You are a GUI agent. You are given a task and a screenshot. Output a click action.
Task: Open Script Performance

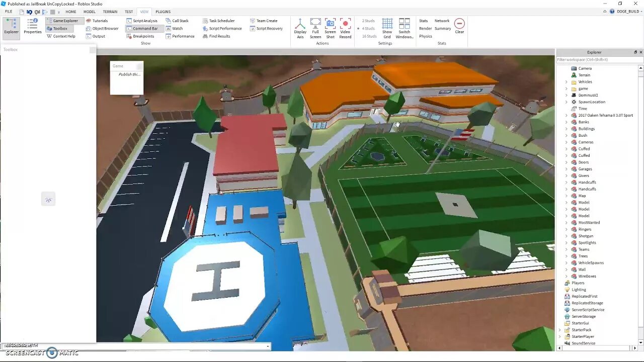pos(222,29)
